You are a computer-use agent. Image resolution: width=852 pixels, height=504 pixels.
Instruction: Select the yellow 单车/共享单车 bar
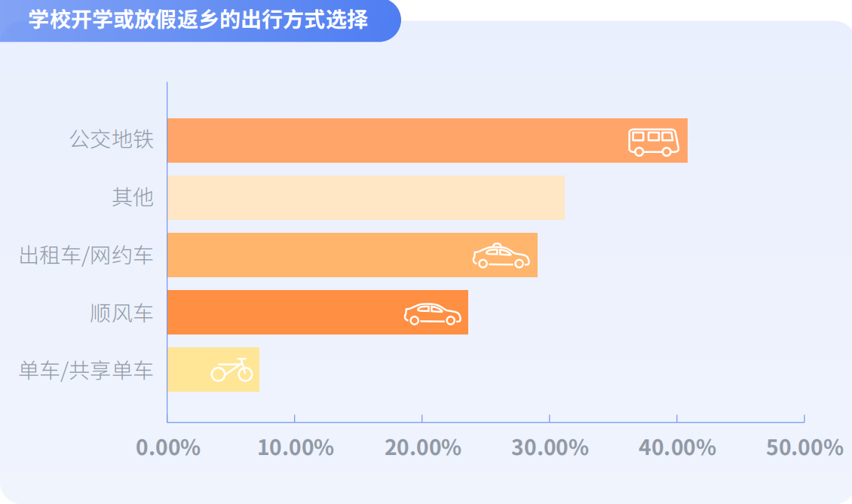188,370
